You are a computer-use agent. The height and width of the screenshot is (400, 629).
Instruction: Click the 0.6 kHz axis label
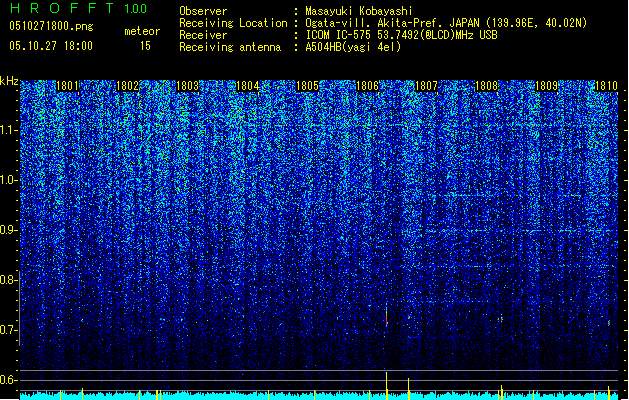[x=8, y=380]
